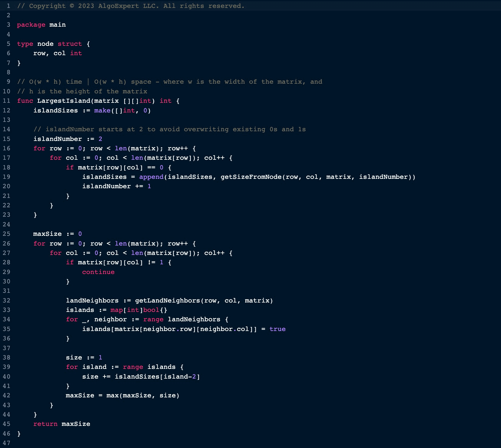Viewport: 501px width, 448px height.
Task: Click line number 38 in the gutter
Action: click(x=6, y=358)
